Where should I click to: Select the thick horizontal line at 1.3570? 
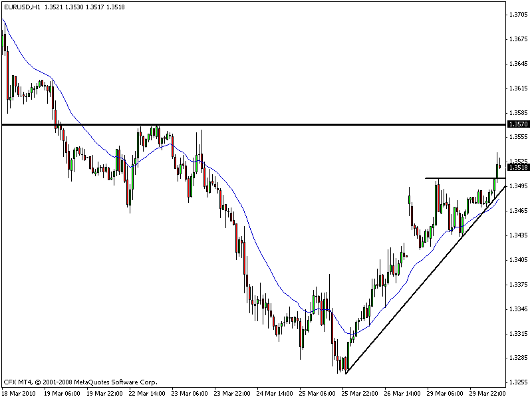[x=266, y=124]
